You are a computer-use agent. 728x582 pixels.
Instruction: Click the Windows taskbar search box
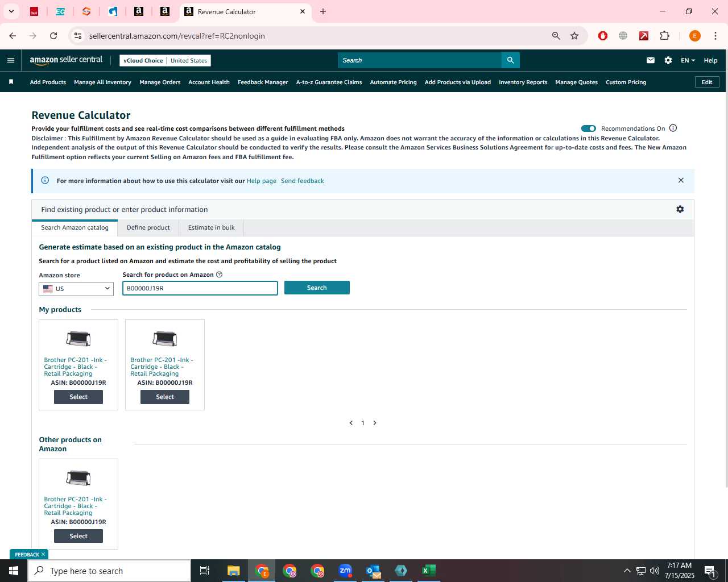[x=109, y=571]
